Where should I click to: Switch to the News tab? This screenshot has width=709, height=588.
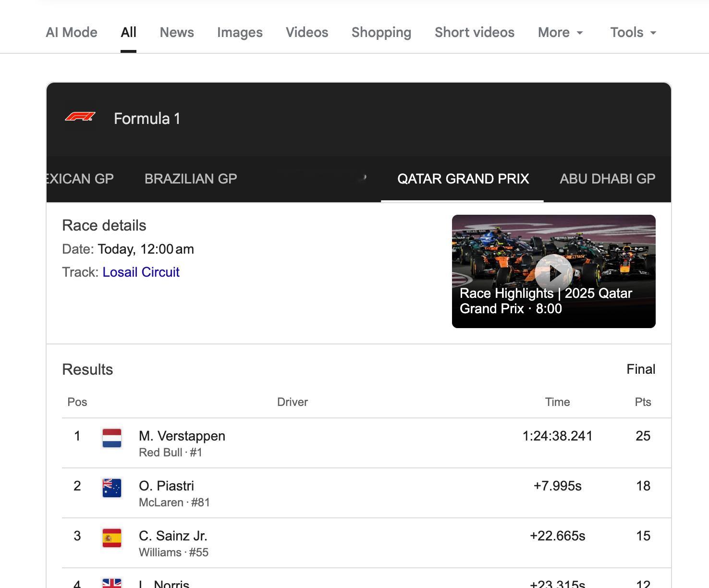177,33
